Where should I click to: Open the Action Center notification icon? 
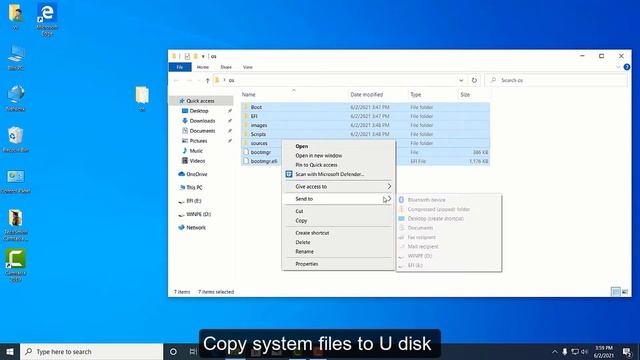(627, 351)
